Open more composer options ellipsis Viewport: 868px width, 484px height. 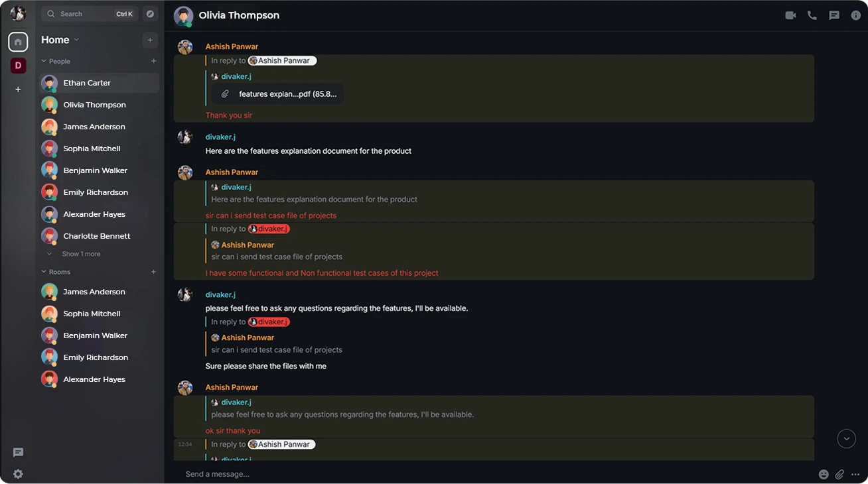coord(855,474)
